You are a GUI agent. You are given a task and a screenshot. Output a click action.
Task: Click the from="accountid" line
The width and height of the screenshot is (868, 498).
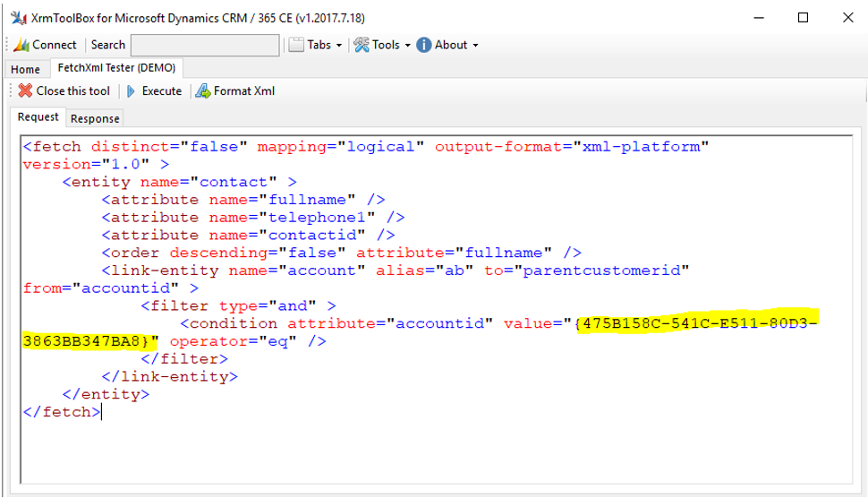point(111,288)
